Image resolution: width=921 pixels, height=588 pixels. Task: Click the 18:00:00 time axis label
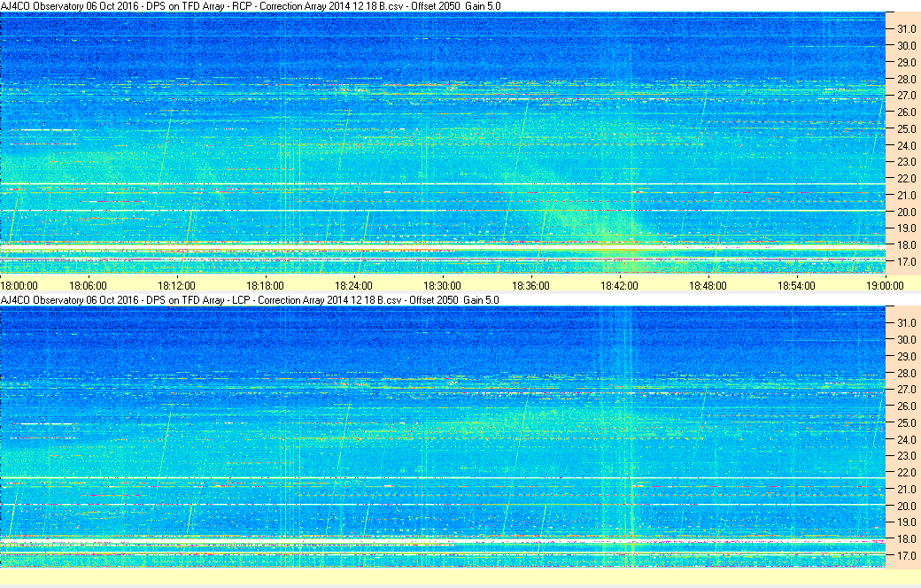[x=19, y=285]
